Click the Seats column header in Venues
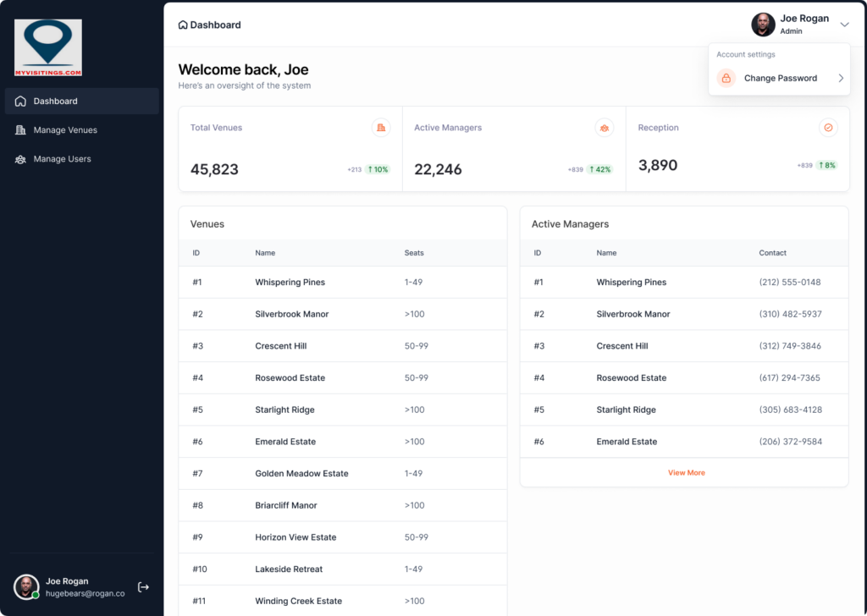Screen dimensions: 867x616 tap(414, 253)
